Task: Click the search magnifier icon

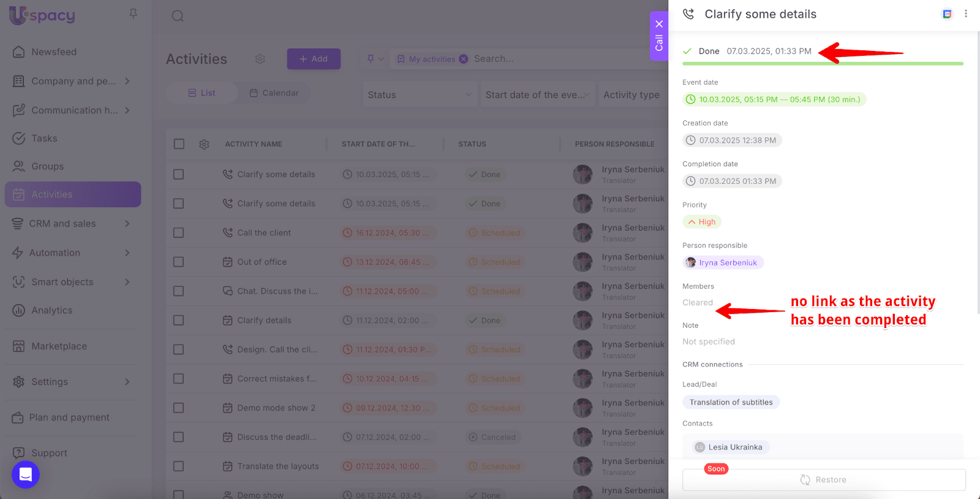Action: click(178, 16)
